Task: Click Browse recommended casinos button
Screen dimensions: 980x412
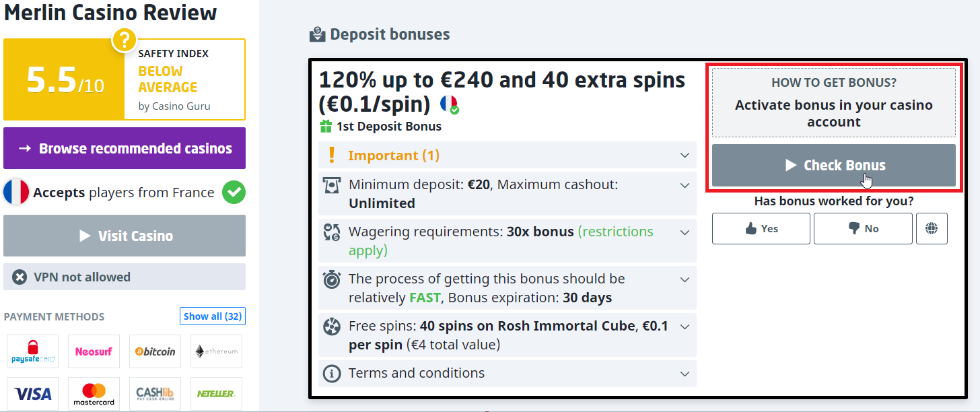Action: tap(125, 148)
